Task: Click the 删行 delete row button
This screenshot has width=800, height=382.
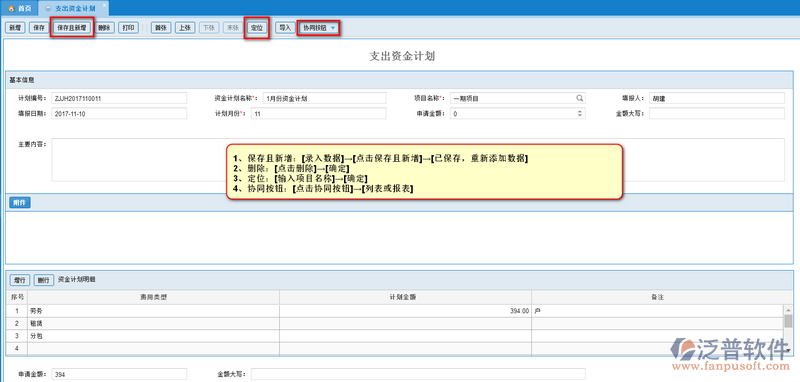Action: (43, 280)
